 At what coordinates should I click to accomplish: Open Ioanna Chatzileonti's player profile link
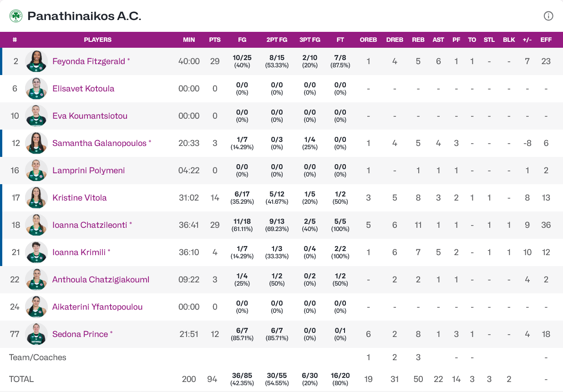(x=90, y=225)
